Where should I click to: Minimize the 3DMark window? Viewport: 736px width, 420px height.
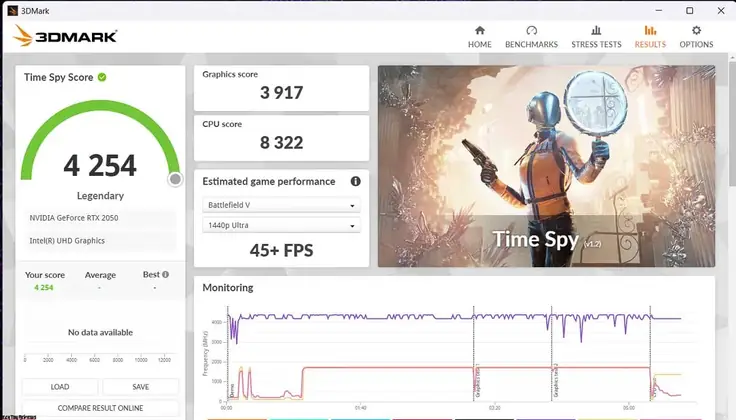(659, 10)
